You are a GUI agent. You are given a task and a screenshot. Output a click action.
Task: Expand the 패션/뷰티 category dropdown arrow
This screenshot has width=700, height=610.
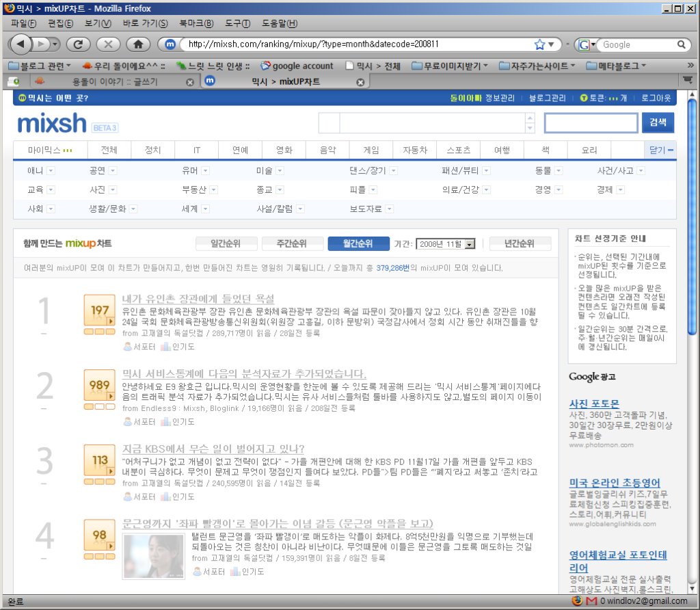coord(486,170)
